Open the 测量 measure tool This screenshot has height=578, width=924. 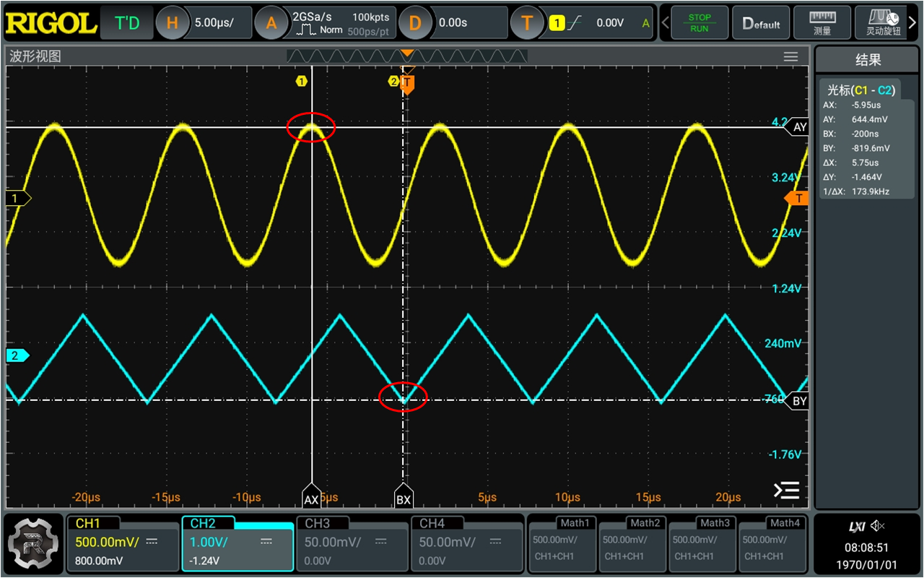(822, 23)
